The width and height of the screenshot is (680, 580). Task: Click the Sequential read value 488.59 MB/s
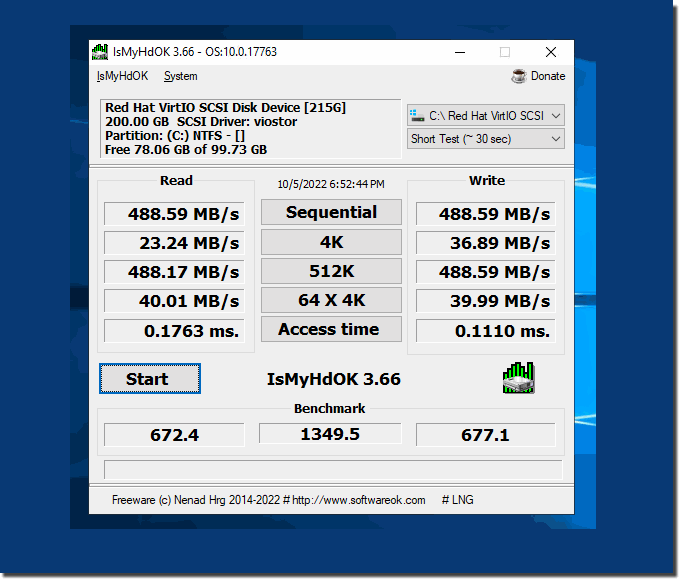click(174, 214)
